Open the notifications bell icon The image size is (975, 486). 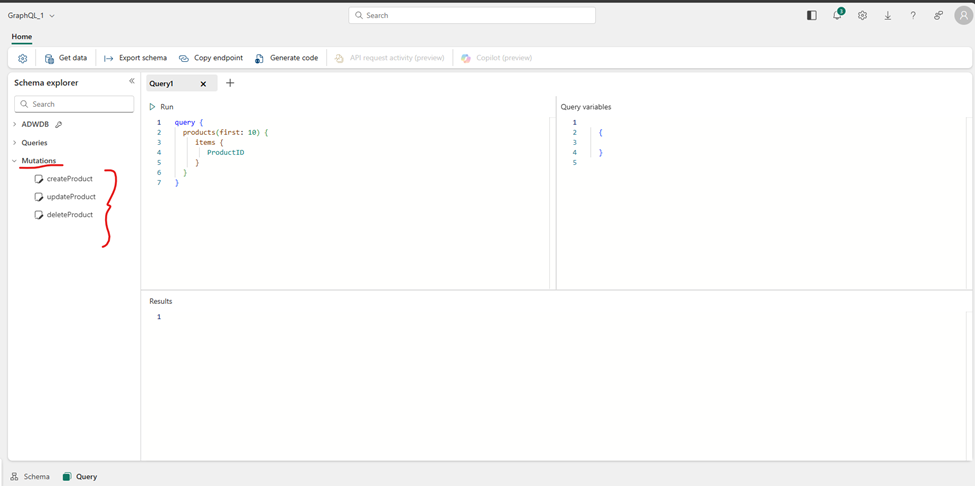[x=837, y=16]
